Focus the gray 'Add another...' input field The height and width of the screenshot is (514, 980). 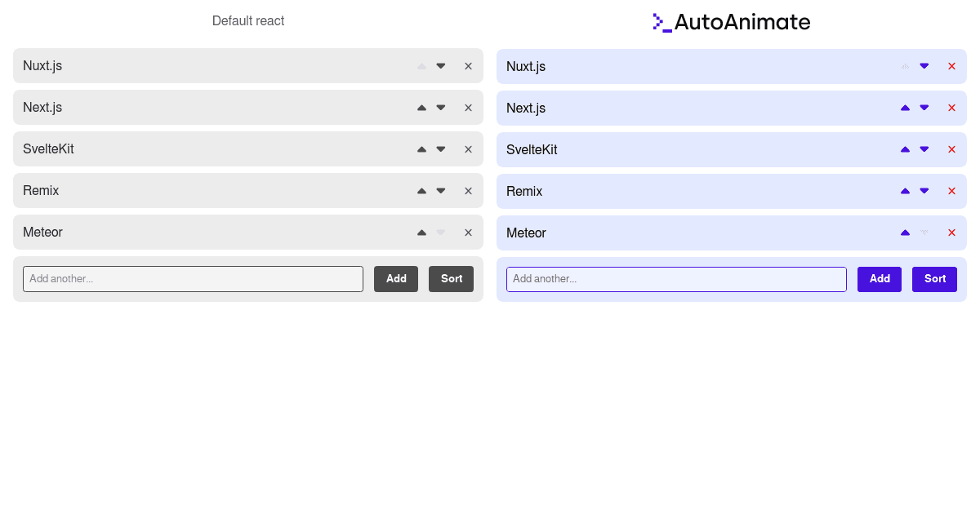[x=193, y=279]
